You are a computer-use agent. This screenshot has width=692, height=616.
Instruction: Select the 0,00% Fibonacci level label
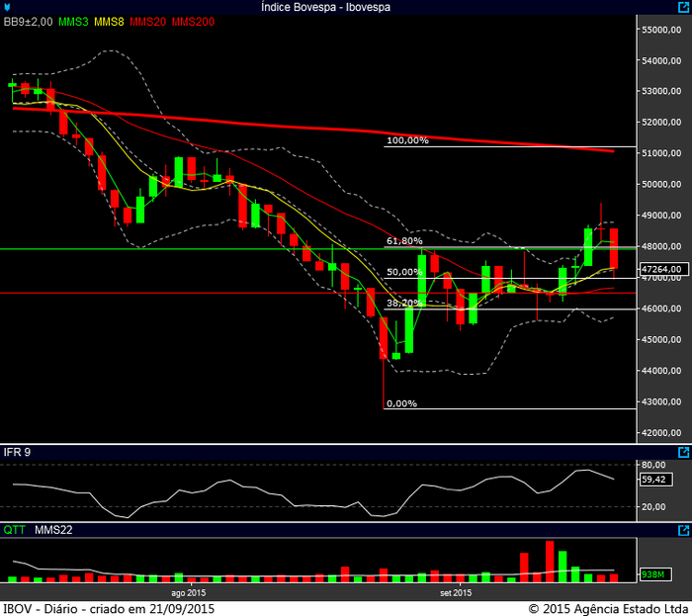coord(401,403)
